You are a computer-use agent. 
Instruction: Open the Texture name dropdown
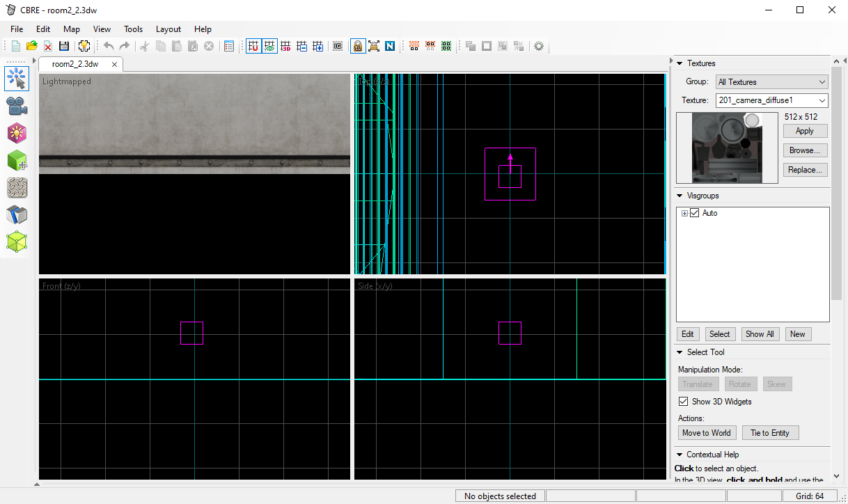tap(771, 101)
